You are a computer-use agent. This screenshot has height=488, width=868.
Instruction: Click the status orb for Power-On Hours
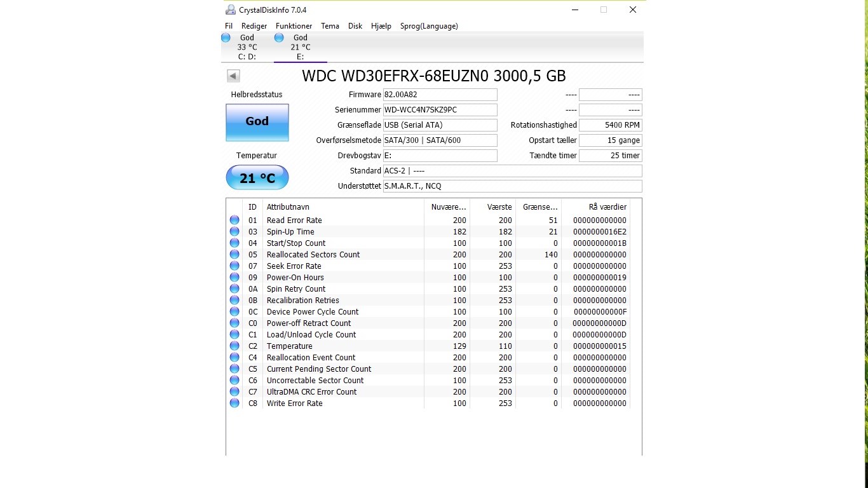point(234,277)
